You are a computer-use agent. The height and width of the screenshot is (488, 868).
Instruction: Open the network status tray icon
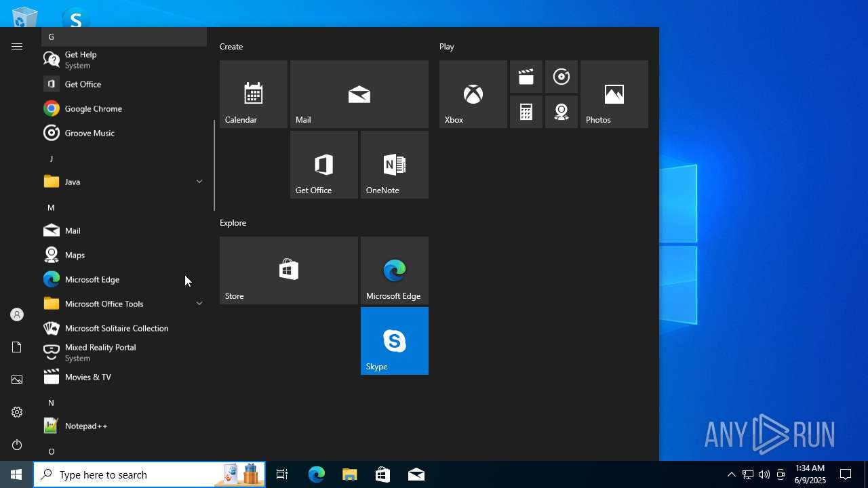tap(747, 474)
